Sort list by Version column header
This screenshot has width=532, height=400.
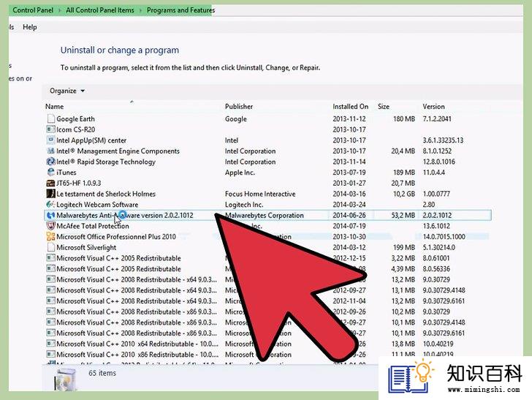[x=433, y=107]
